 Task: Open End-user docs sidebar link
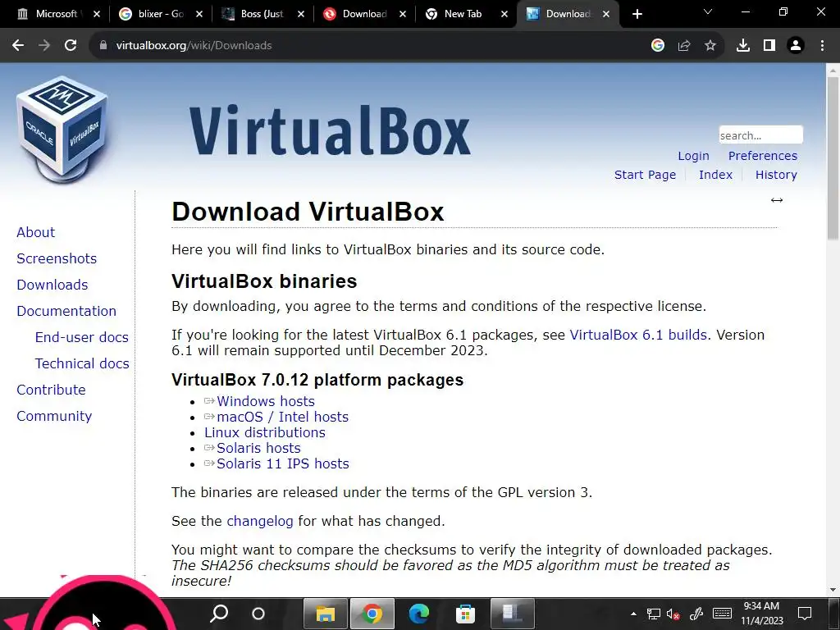coord(82,337)
